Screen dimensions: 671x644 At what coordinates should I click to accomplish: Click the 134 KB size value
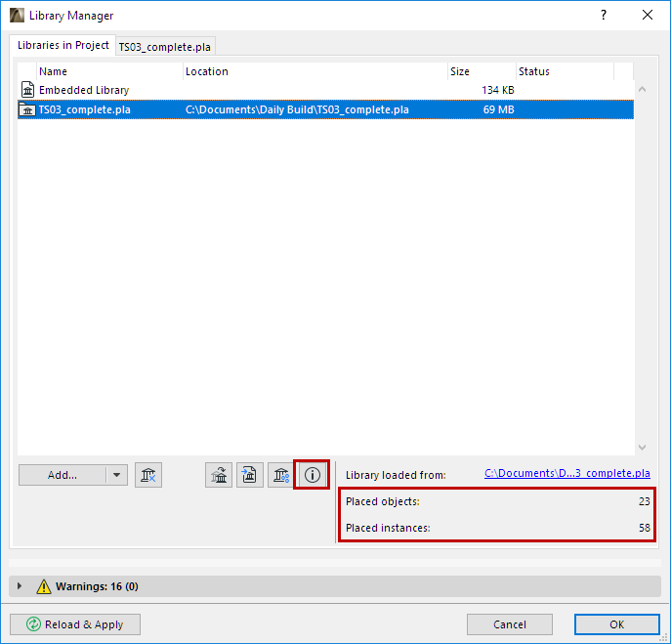click(x=498, y=90)
